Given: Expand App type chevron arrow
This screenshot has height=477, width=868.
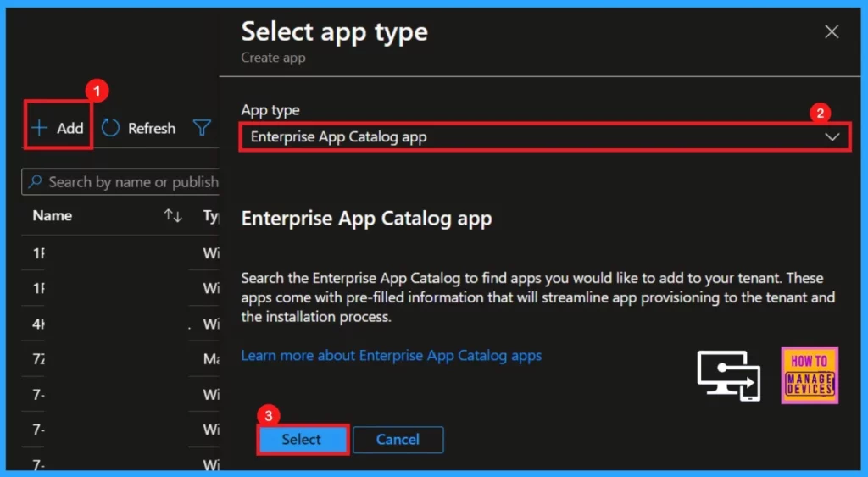Looking at the screenshot, I should click(832, 136).
